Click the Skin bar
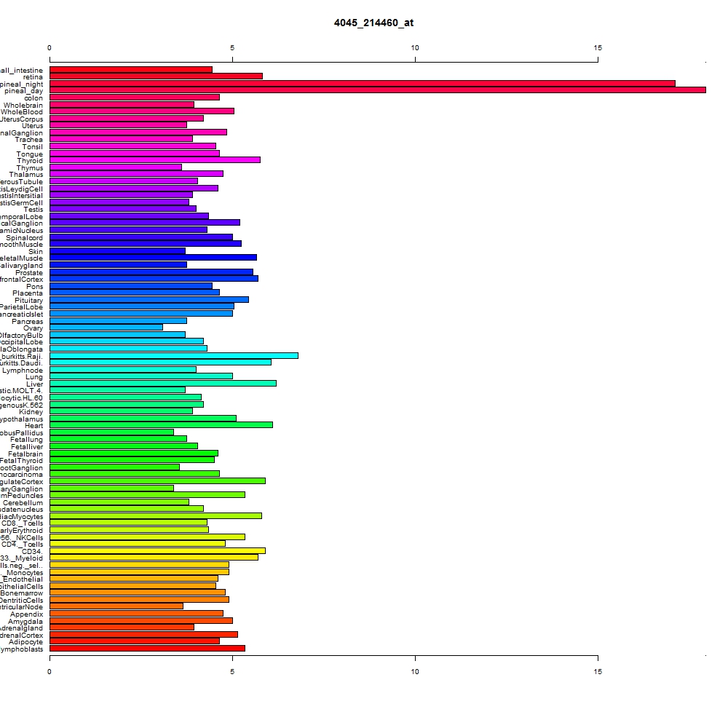This screenshot has width=728, height=728. pyautogui.click(x=117, y=250)
